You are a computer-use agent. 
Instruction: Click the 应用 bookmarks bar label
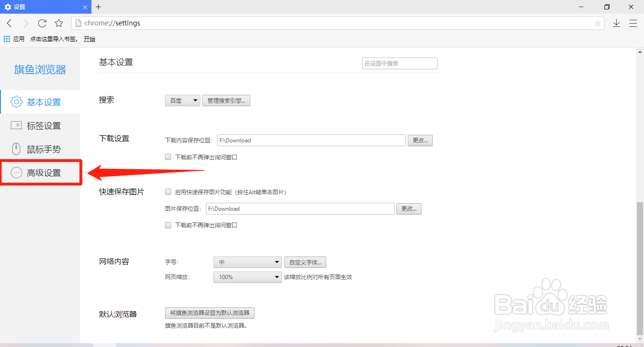[x=19, y=39]
